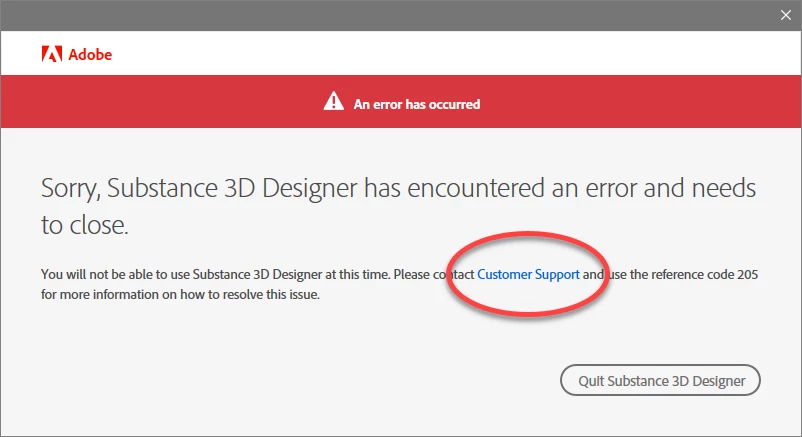Click the Adobe logo icon
The height and width of the screenshot is (437, 802).
tap(52, 54)
